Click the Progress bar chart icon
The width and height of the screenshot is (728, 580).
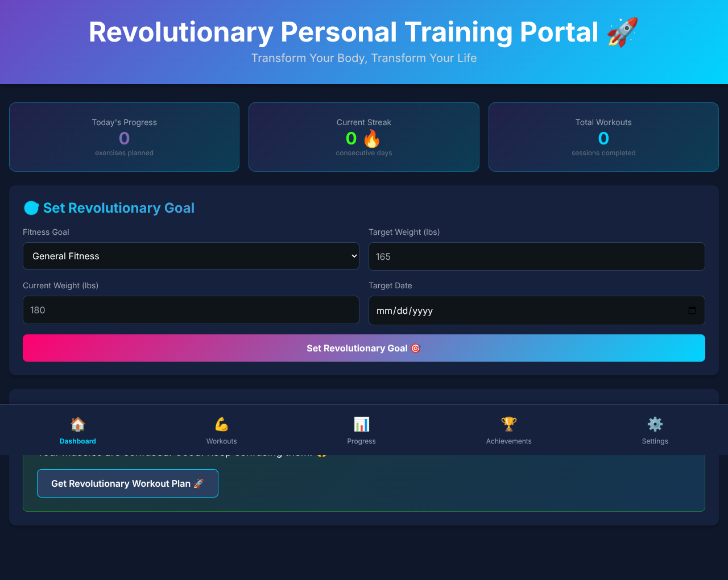point(361,424)
